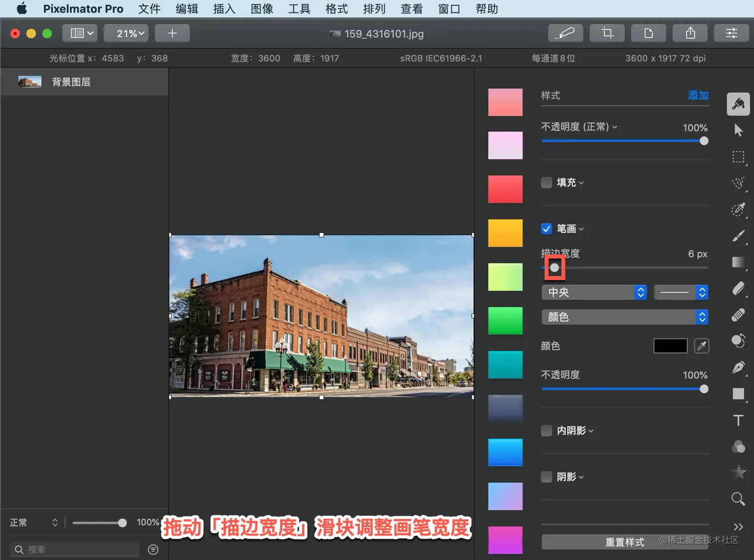
Task: Uncheck the 笔画 stroke checkbox
Action: pyautogui.click(x=547, y=229)
